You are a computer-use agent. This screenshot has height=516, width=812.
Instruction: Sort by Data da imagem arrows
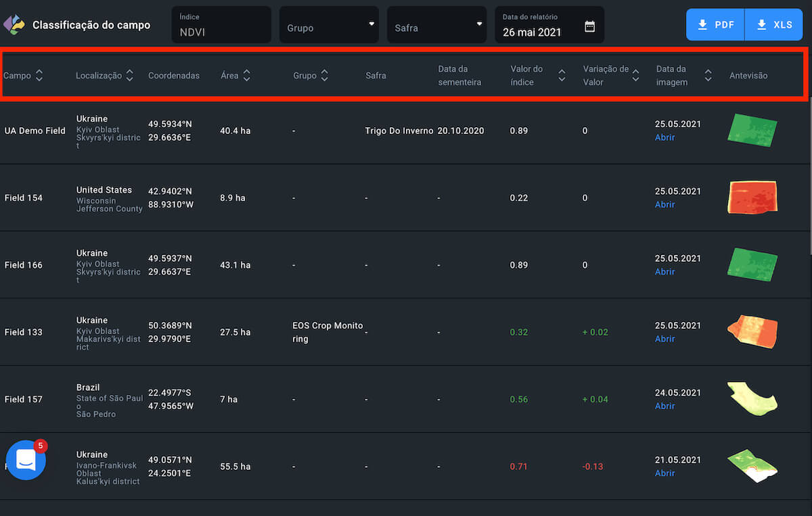point(708,76)
